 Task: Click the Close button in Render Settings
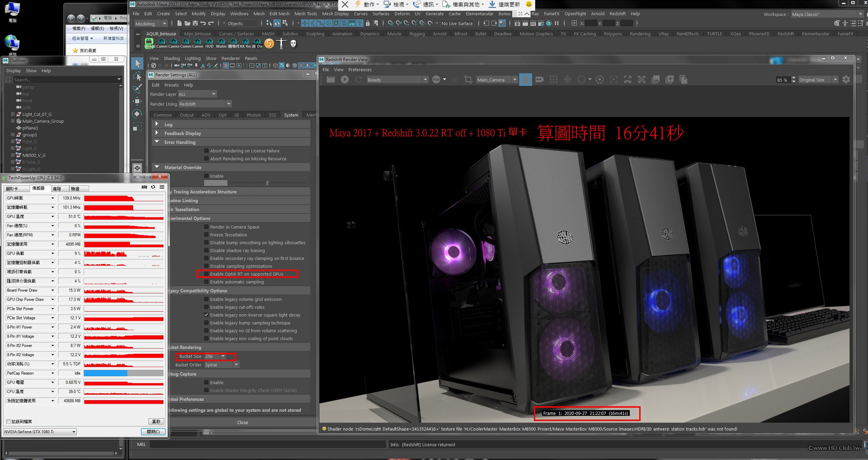(x=243, y=422)
